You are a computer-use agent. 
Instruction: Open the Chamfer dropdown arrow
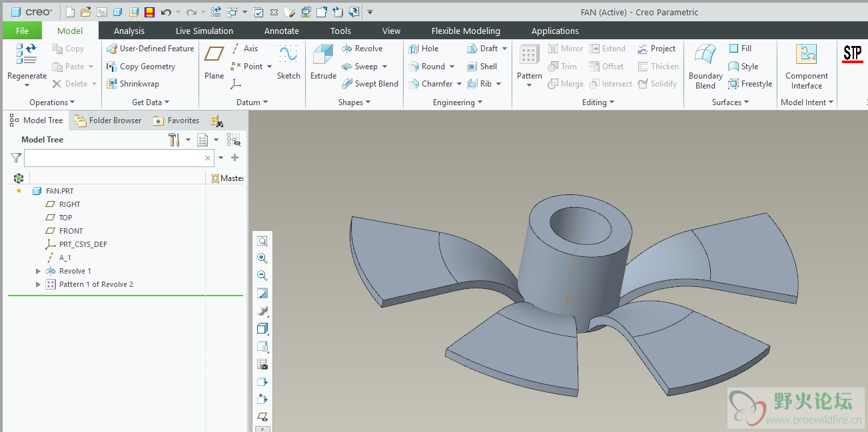tap(459, 84)
